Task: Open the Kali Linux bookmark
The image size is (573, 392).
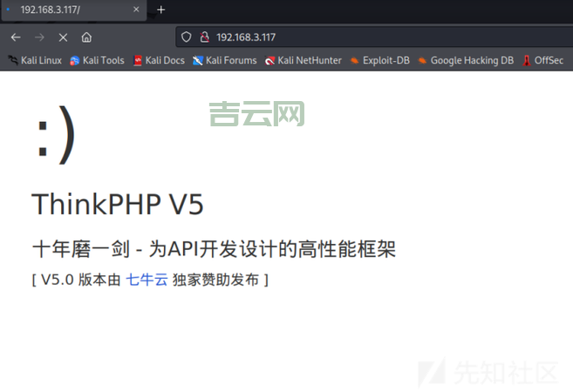Action: pos(35,60)
